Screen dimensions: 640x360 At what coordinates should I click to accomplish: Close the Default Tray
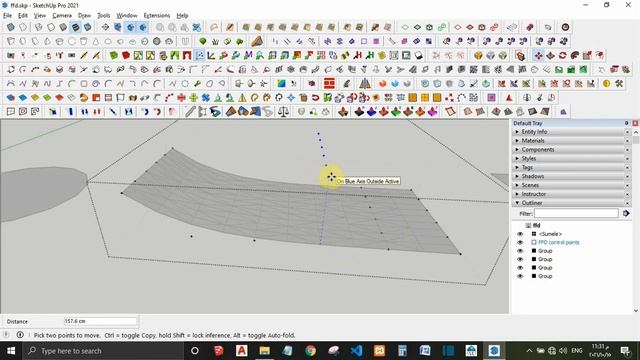(635, 123)
